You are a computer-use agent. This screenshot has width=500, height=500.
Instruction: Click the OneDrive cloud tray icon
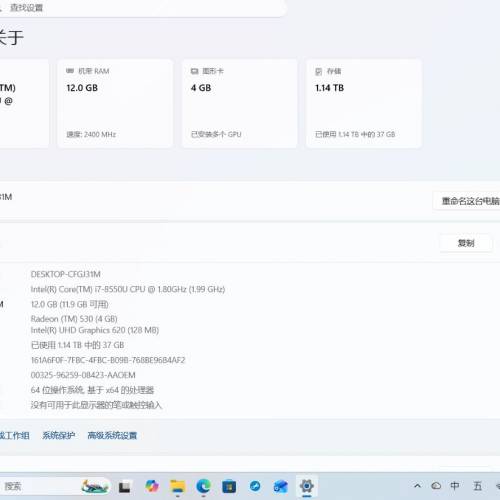pos(436,486)
